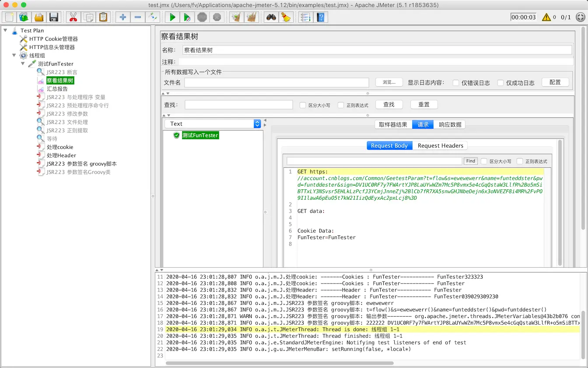The height and width of the screenshot is (368, 588).
Task: Select 汇总报告 in the tree
Action: 57,89
